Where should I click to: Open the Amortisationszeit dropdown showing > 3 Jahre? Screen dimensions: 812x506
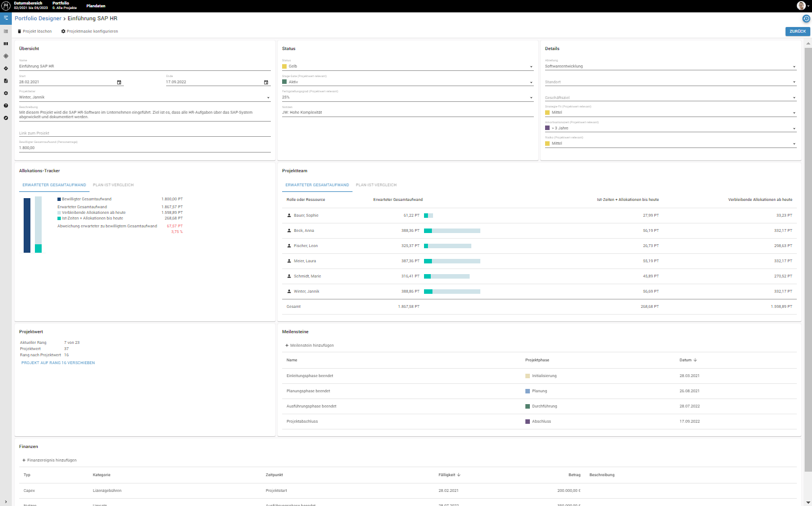671,128
